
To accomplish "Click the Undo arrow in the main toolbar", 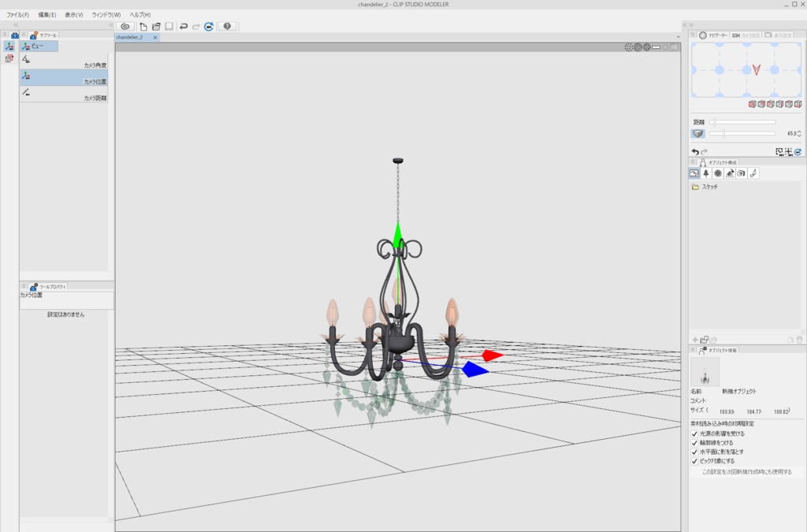I will click(x=184, y=26).
